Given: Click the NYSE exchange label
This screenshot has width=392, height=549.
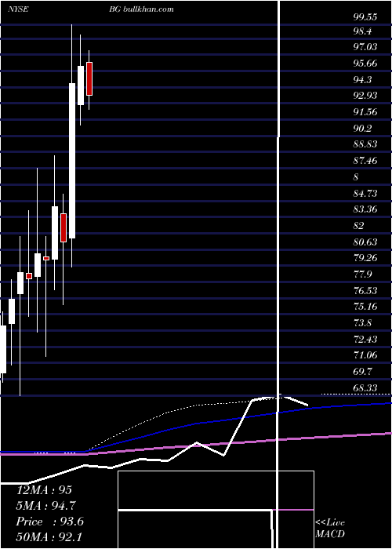Looking at the screenshot, I should (x=18, y=9).
